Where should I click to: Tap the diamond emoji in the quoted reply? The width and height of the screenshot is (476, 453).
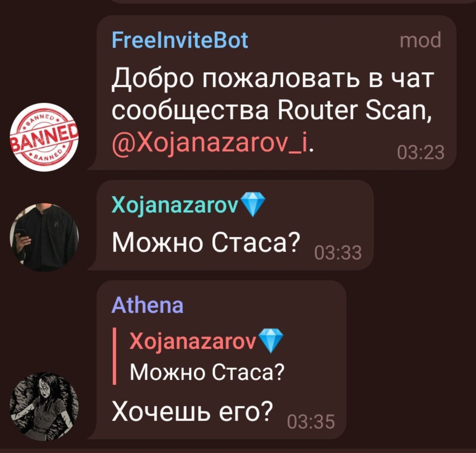pyautogui.click(x=271, y=340)
